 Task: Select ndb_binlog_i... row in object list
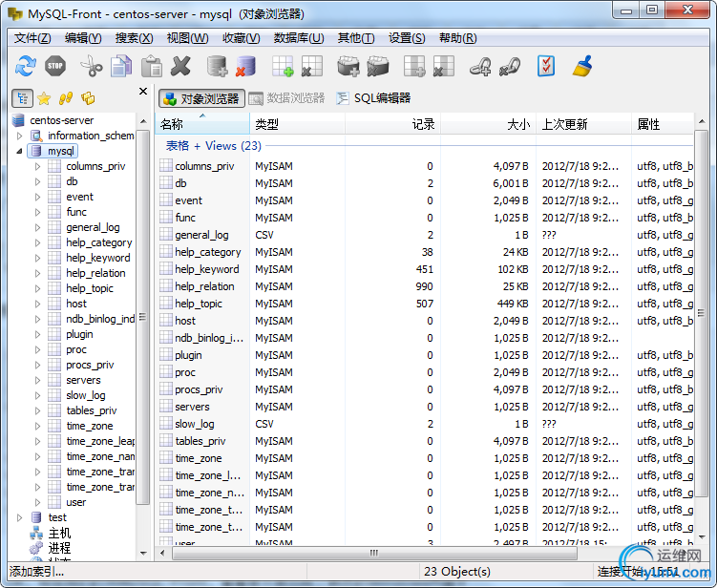(x=425, y=338)
